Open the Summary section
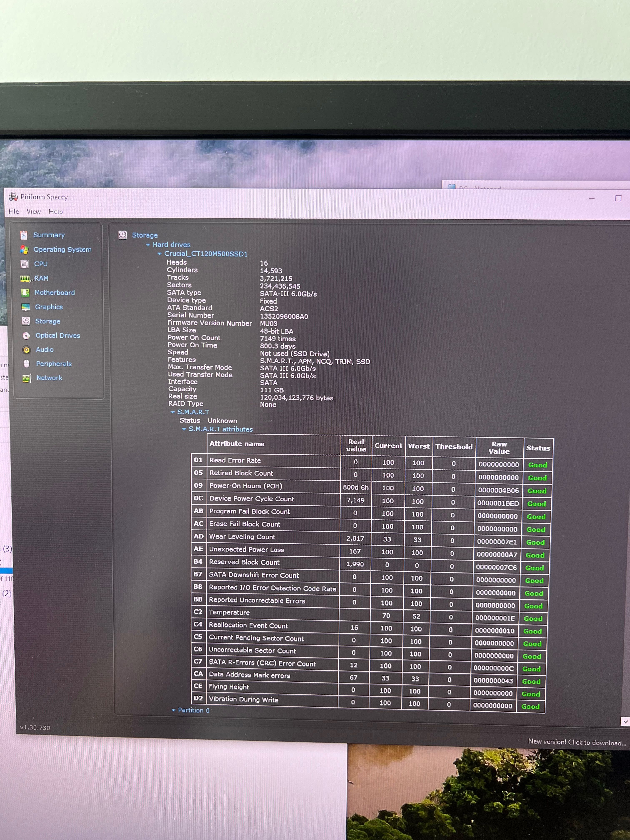630x840 pixels. [49, 235]
